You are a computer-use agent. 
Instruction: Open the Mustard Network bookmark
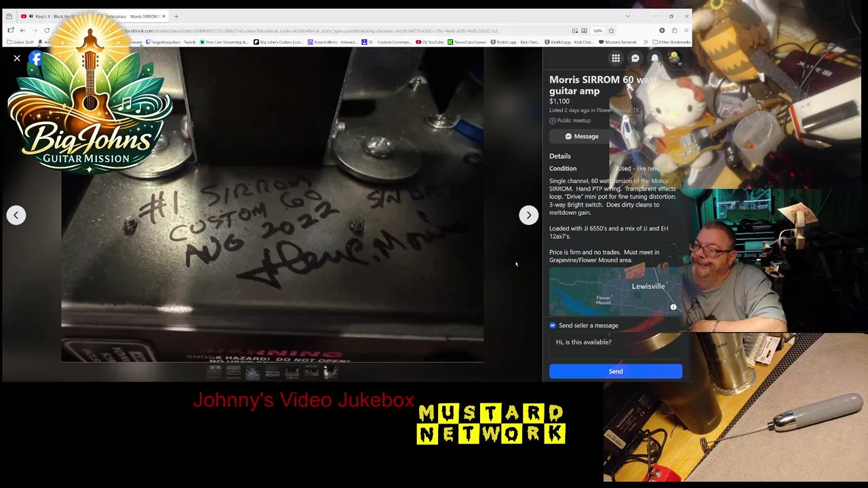[x=618, y=42]
